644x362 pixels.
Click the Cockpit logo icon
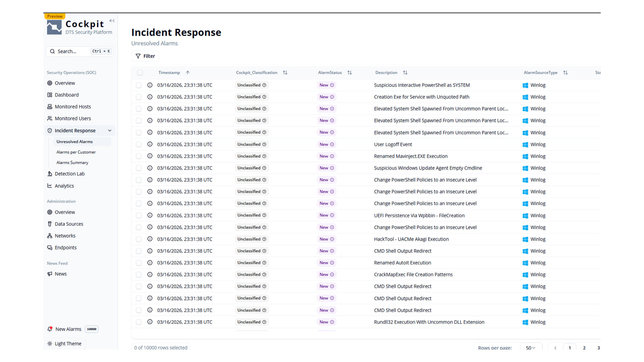(x=54, y=28)
